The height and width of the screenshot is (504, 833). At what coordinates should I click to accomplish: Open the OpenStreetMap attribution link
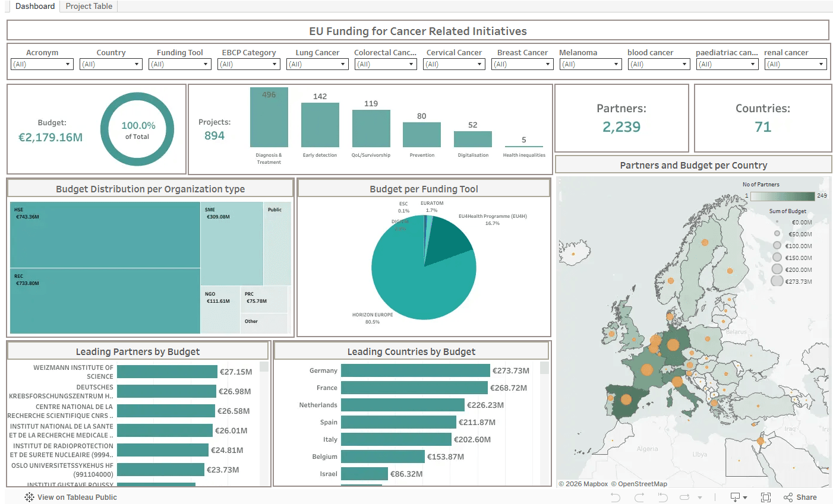click(639, 484)
